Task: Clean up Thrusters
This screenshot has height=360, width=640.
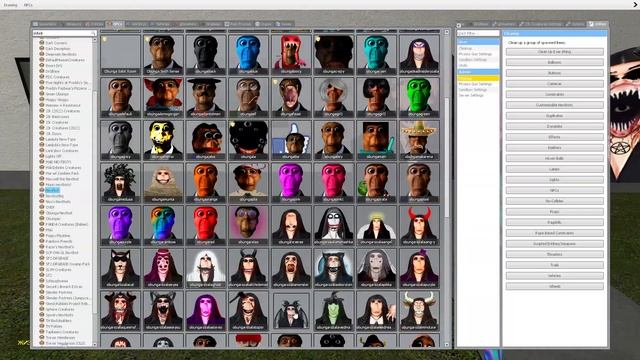Action: click(554, 254)
